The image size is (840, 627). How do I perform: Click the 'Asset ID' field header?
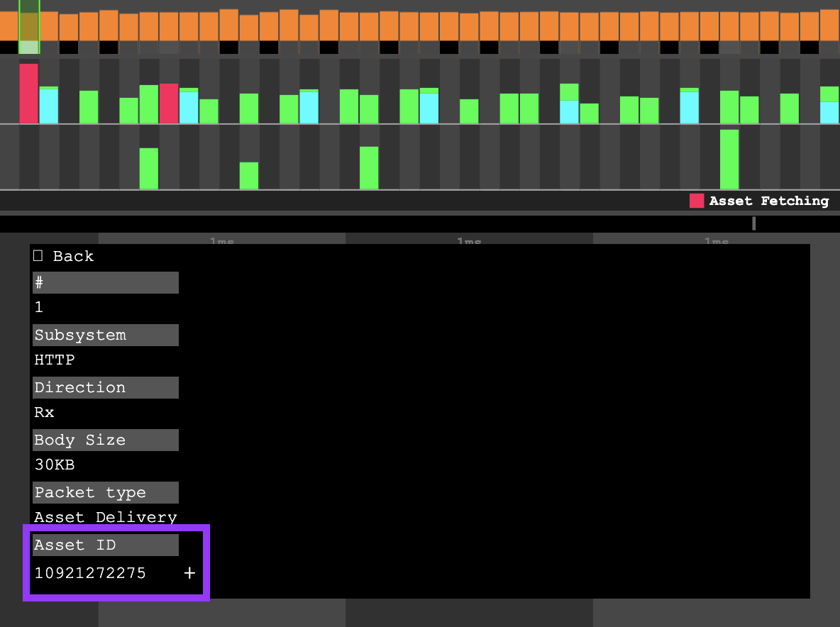pos(106,545)
